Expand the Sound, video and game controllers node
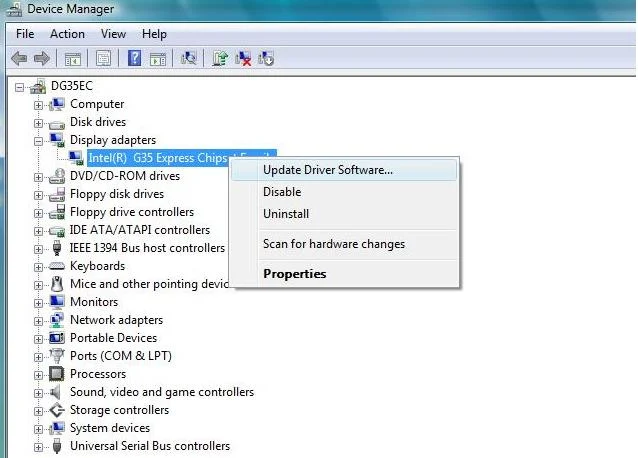638x458 pixels. click(39, 392)
